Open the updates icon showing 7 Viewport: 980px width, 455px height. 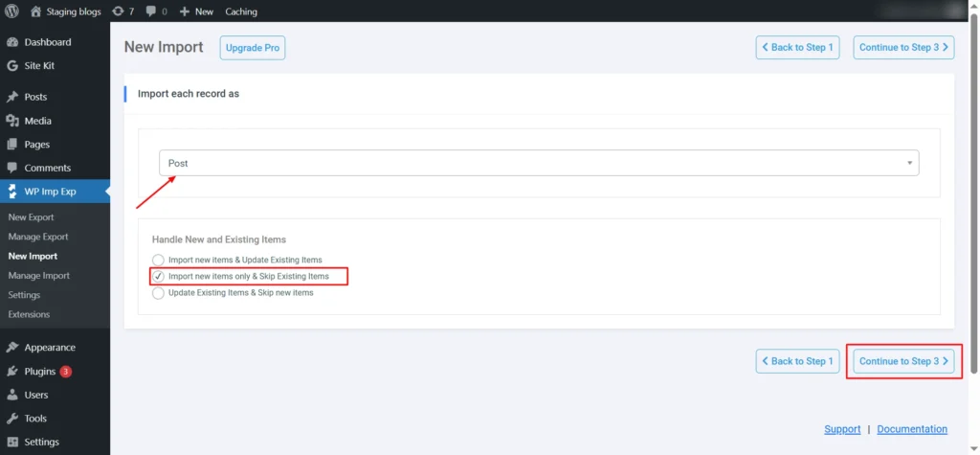click(118, 11)
